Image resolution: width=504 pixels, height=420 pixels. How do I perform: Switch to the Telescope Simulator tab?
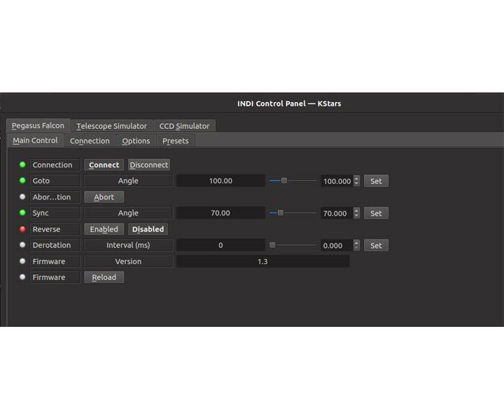[x=111, y=126]
